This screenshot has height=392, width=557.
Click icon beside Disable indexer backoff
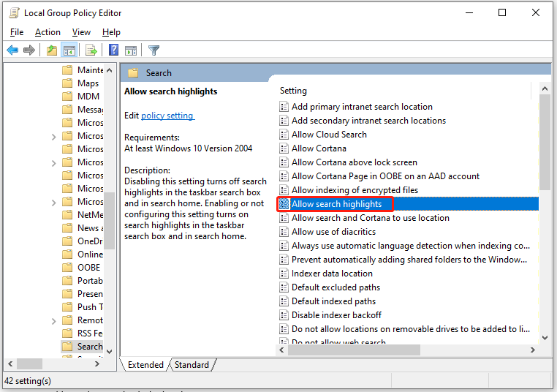point(284,315)
